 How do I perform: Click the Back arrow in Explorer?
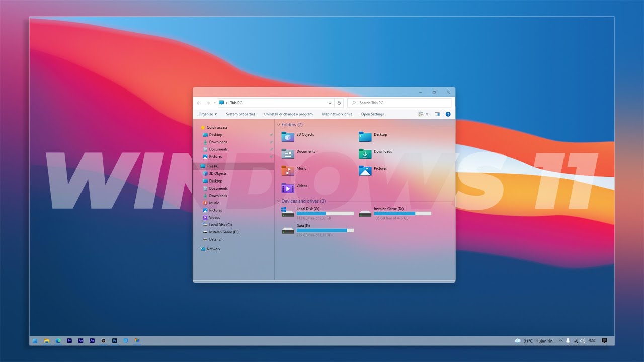pyautogui.click(x=199, y=103)
